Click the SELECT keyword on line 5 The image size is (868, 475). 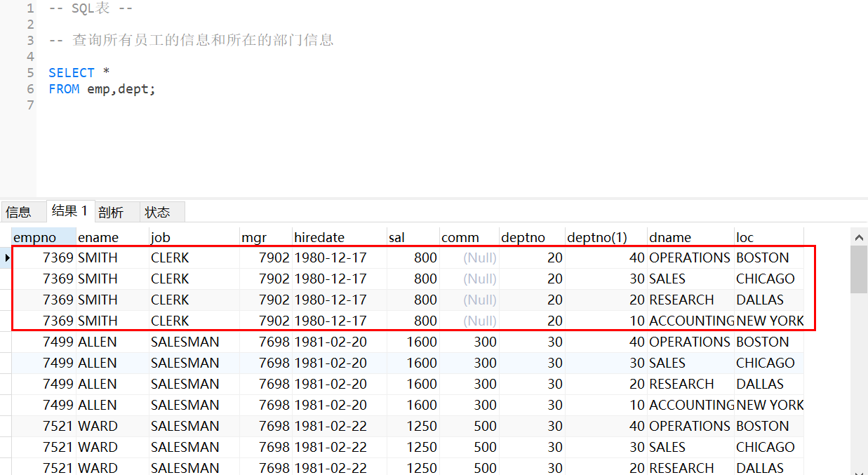point(72,73)
